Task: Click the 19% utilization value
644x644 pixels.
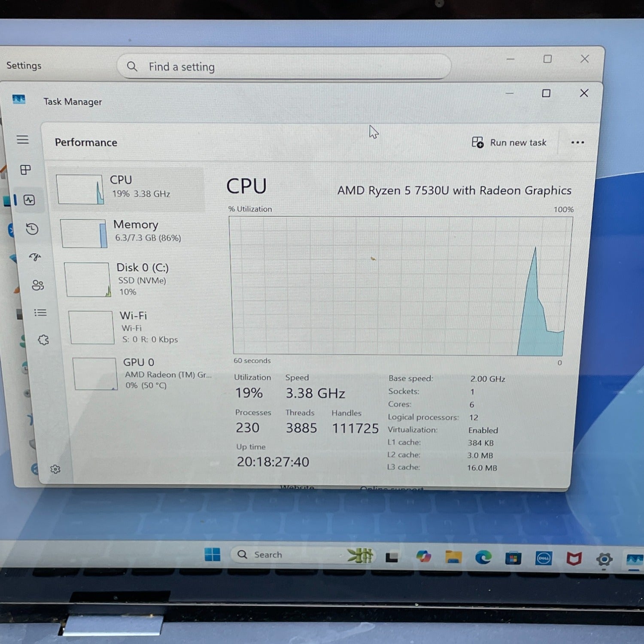Action: pyautogui.click(x=249, y=393)
